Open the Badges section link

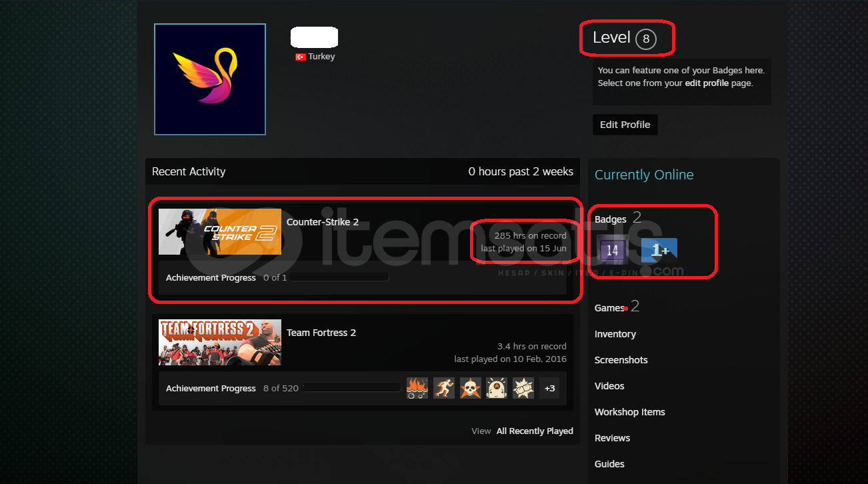[x=611, y=219]
